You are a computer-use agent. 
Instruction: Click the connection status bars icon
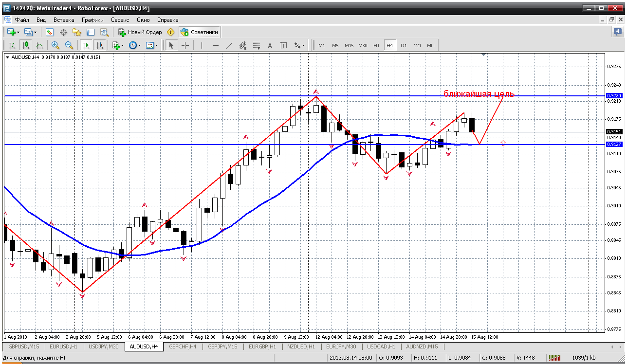(x=554, y=358)
